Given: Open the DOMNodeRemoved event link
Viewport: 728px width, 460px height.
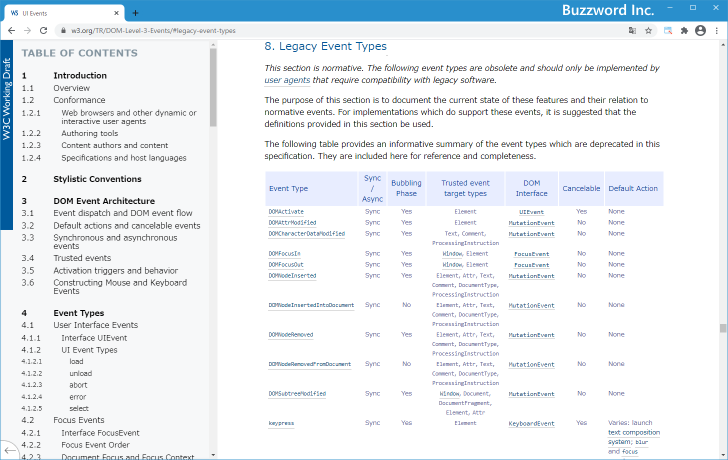Looking at the screenshot, I should (291, 335).
